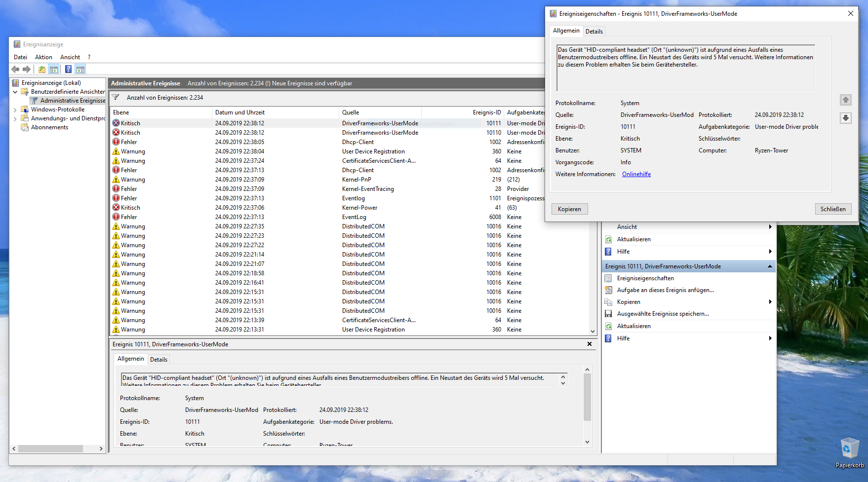Open the Kopieren submenu arrow in actions pane

[770, 302]
